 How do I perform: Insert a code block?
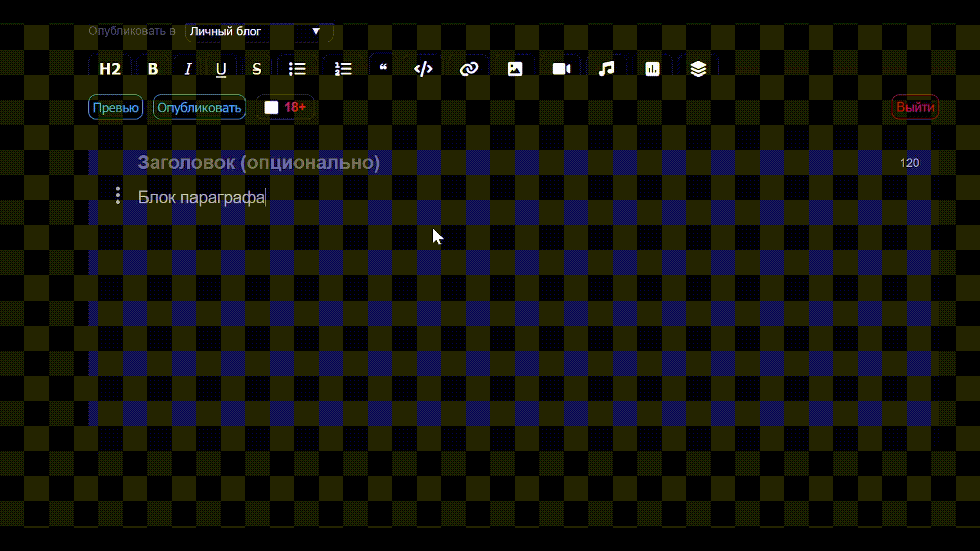(x=423, y=69)
